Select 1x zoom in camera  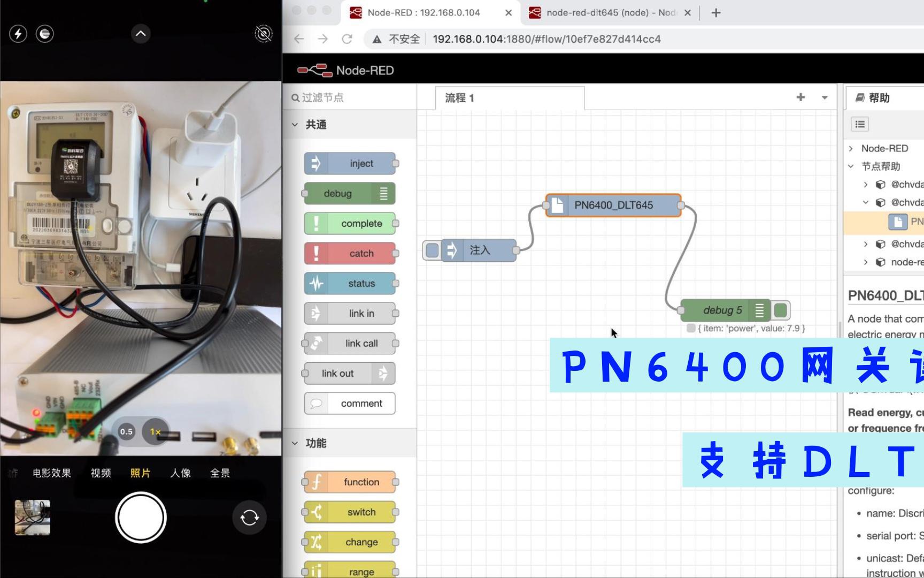tap(155, 431)
